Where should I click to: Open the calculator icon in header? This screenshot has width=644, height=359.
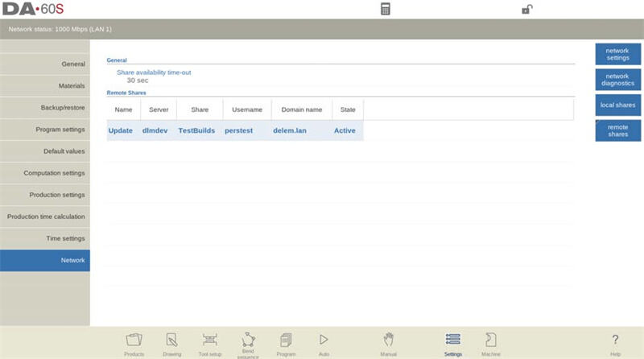(386, 10)
